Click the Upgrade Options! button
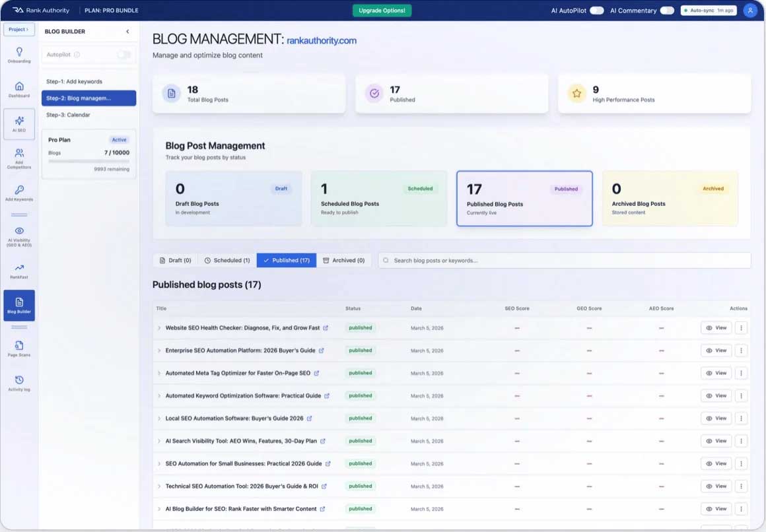 coord(382,11)
